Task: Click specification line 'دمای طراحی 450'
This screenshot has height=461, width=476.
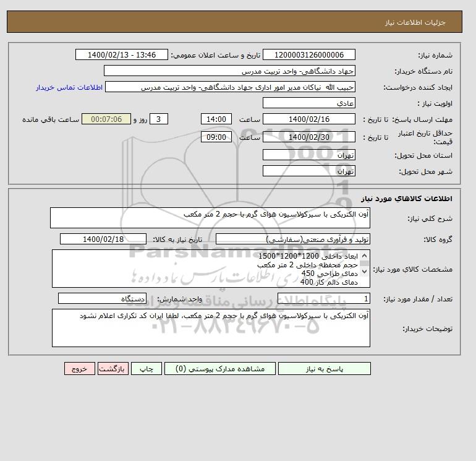Action: (x=329, y=274)
